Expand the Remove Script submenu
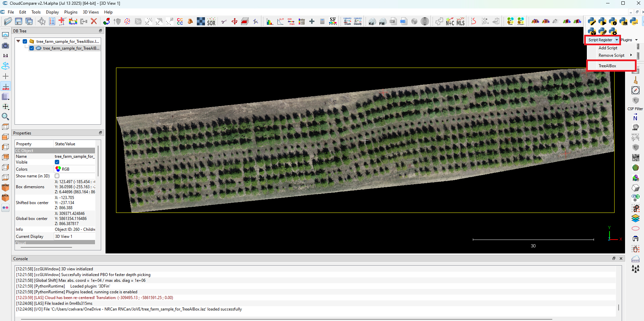The width and height of the screenshot is (644, 321). click(612, 55)
